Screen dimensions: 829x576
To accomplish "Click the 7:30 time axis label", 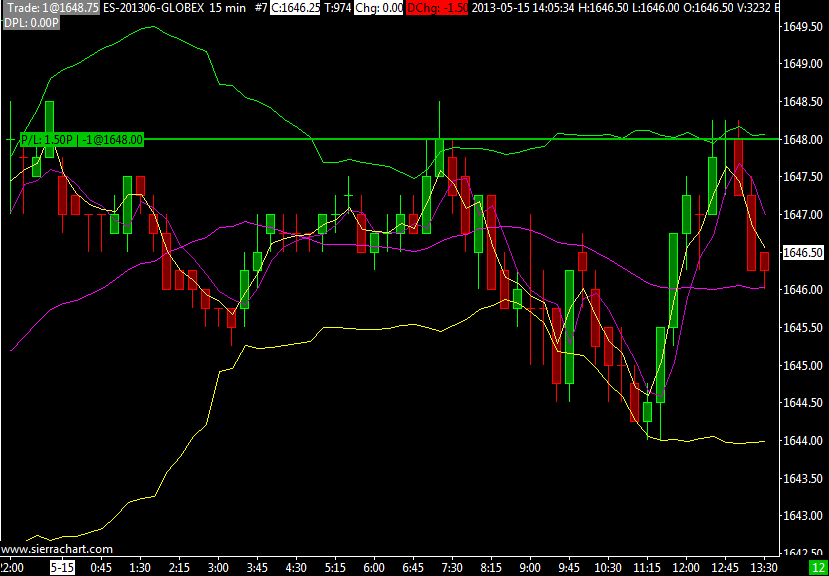I will pyautogui.click(x=453, y=567).
